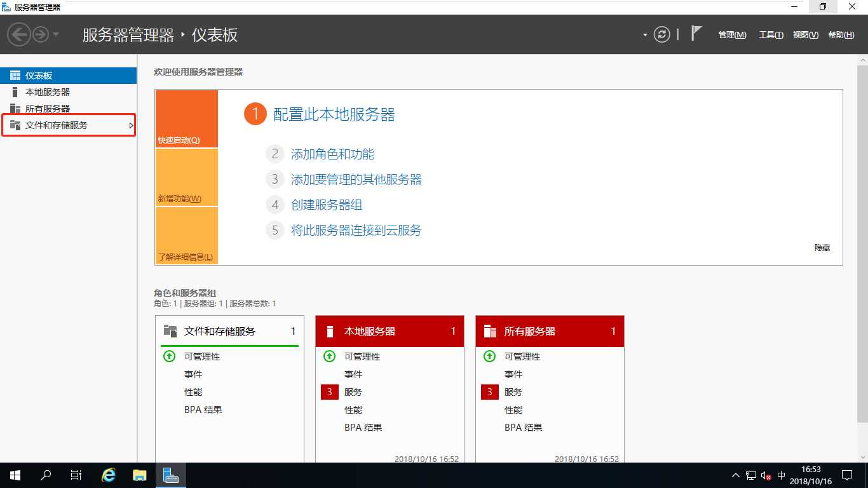Open the 文件和存储服务 tile header

229,331
